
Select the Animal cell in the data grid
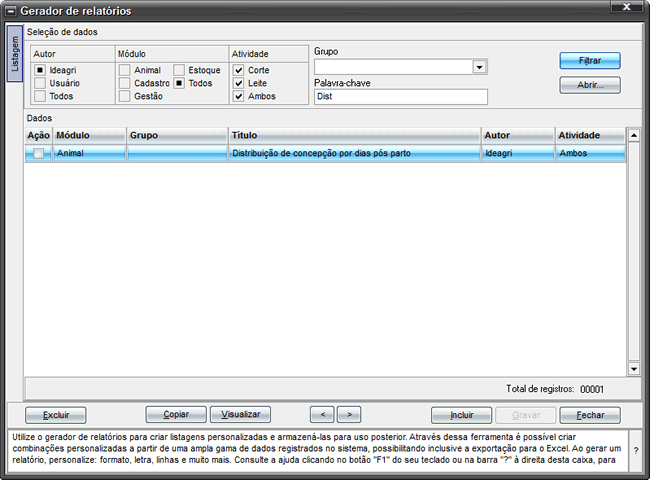(89, 153)
